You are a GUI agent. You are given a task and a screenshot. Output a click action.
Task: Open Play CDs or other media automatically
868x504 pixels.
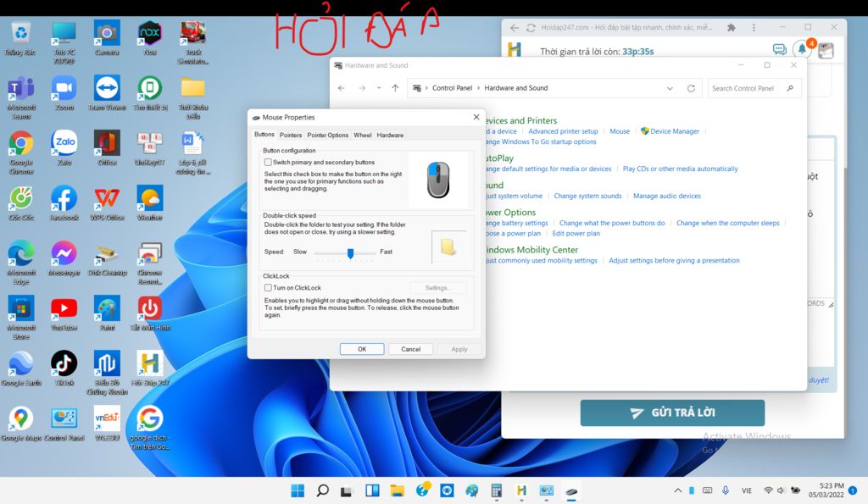680,169
